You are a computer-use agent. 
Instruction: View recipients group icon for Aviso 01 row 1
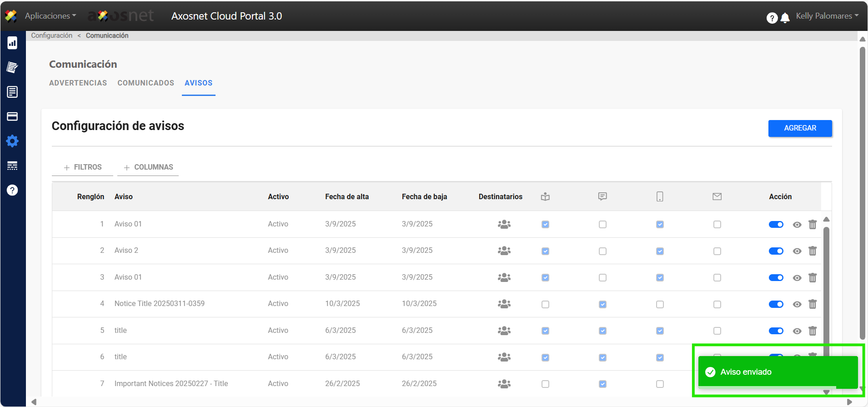pyautogui.click(x=504, y=224)
